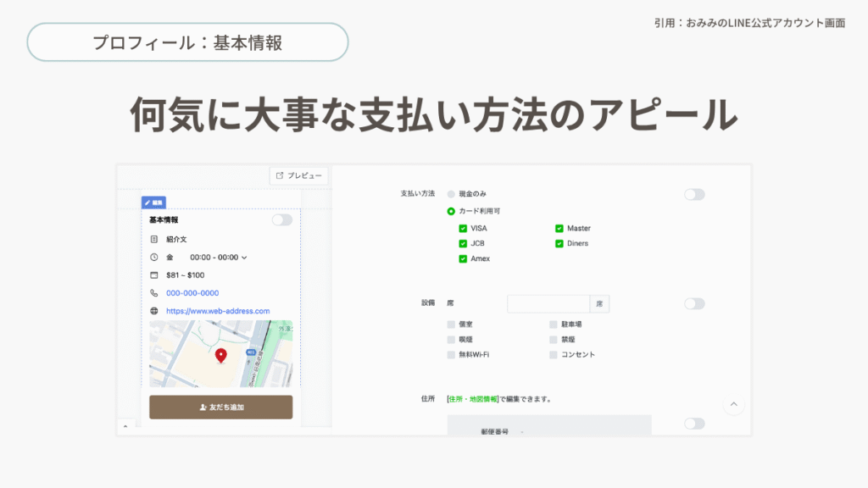868x488 pixels.
Task: Open the プレビュー preview button
Action: [298, 175]
